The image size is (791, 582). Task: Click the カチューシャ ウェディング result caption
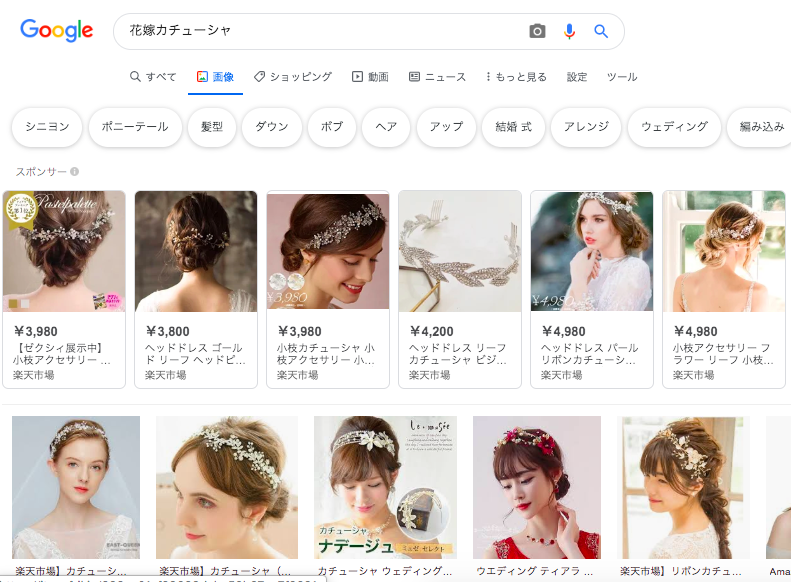click(x=385, y=571)
